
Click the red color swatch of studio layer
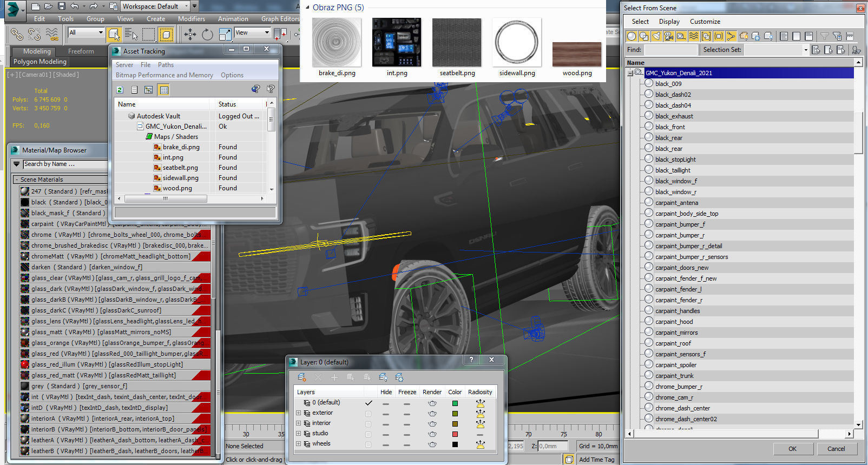(455, 434)
